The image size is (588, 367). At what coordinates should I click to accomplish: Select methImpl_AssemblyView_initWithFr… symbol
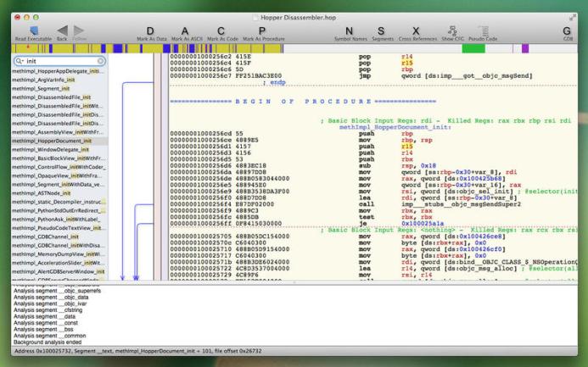click(x=59, y=132)
